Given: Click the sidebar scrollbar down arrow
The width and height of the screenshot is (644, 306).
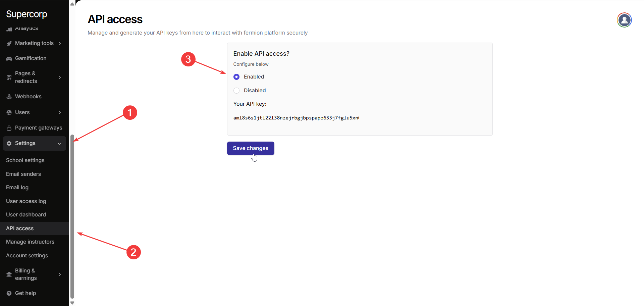Looking at the screenshot, I should [72, 303].
